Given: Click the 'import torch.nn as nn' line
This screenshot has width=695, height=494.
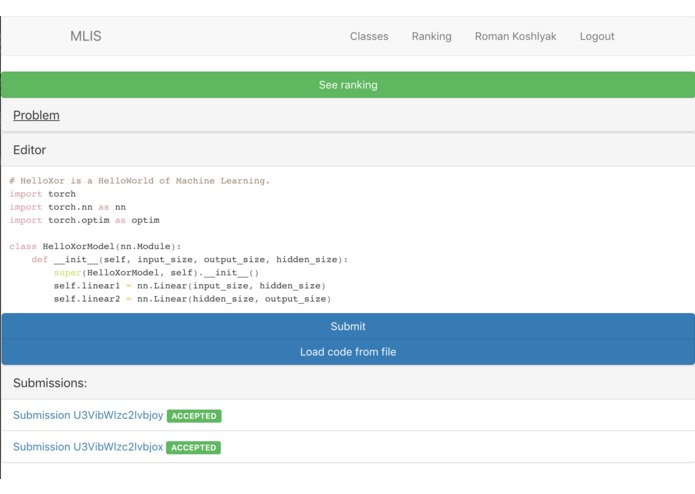Looking at the screenshot, I should [x=67, y=207].
